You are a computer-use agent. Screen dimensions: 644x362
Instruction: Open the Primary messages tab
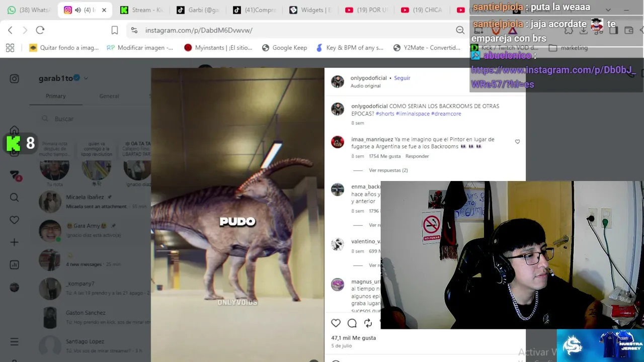tap(56, 96)
